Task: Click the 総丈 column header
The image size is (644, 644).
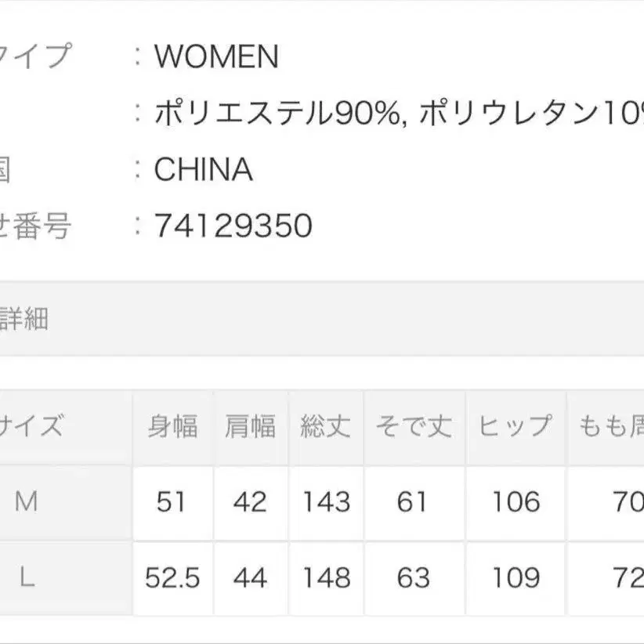Action: (325, 427)
